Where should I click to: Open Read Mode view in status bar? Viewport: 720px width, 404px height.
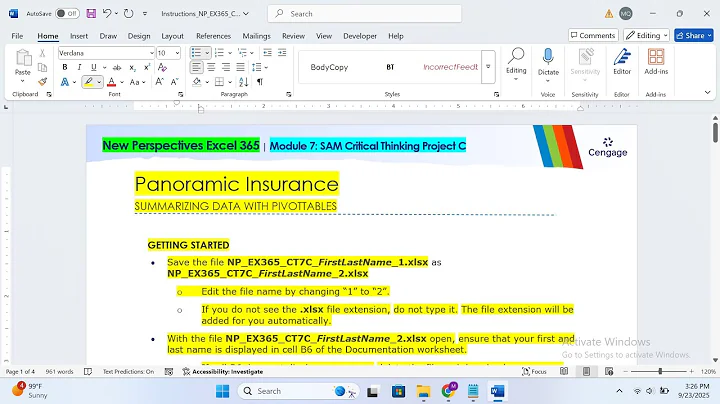(x=564, y=371)
